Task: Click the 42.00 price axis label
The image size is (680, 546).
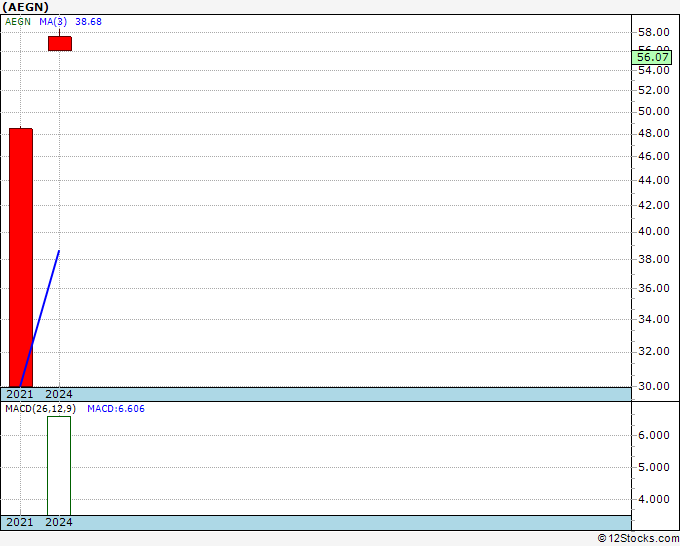Action: click(x=654, y=205)
